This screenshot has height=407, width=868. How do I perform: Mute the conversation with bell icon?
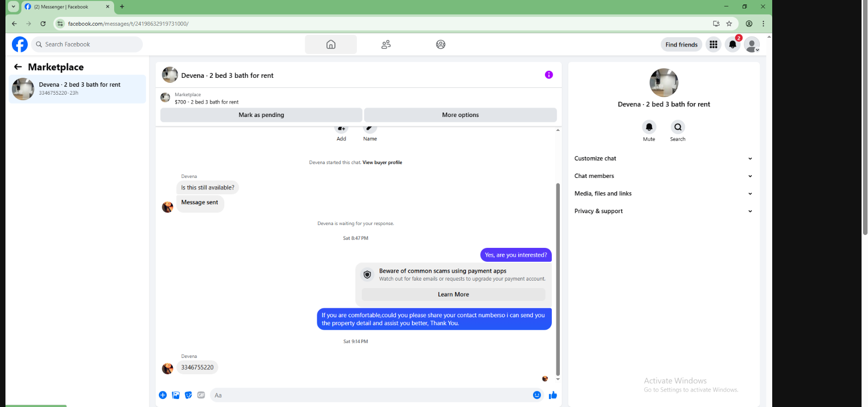point(649,127)
